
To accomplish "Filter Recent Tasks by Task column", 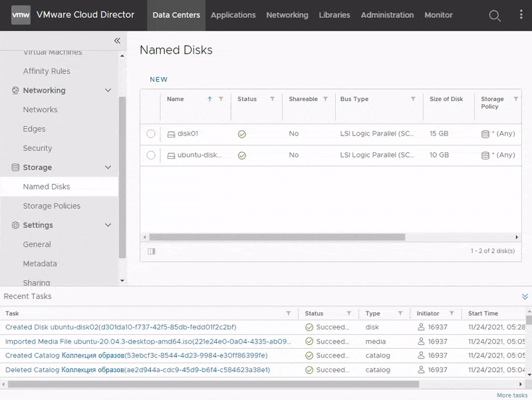I will [x=289, y=314].
